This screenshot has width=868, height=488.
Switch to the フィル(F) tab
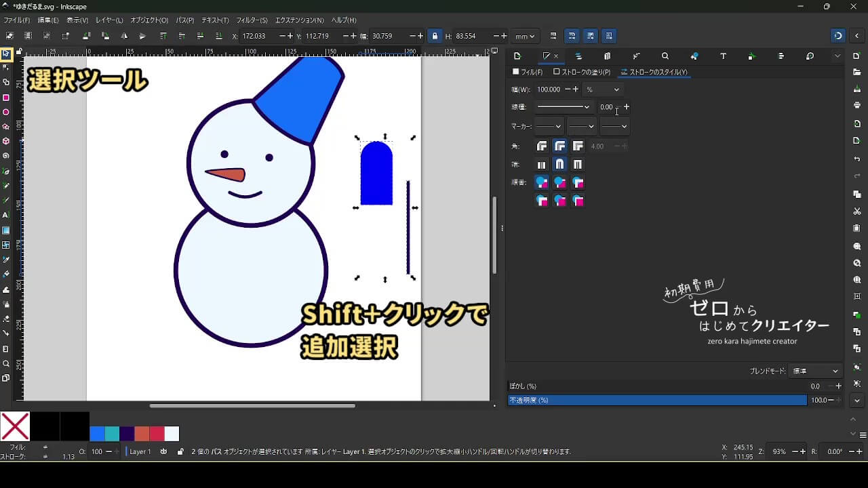tap(528, 72)
